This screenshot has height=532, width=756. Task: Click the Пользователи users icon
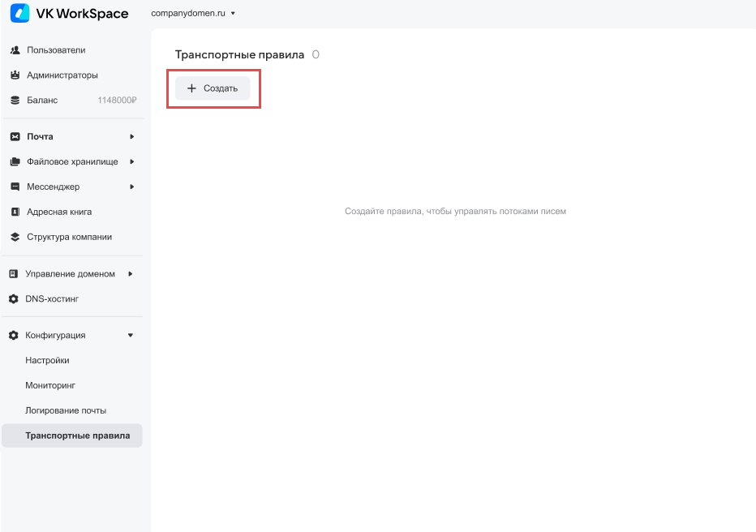tap(15, 50)
